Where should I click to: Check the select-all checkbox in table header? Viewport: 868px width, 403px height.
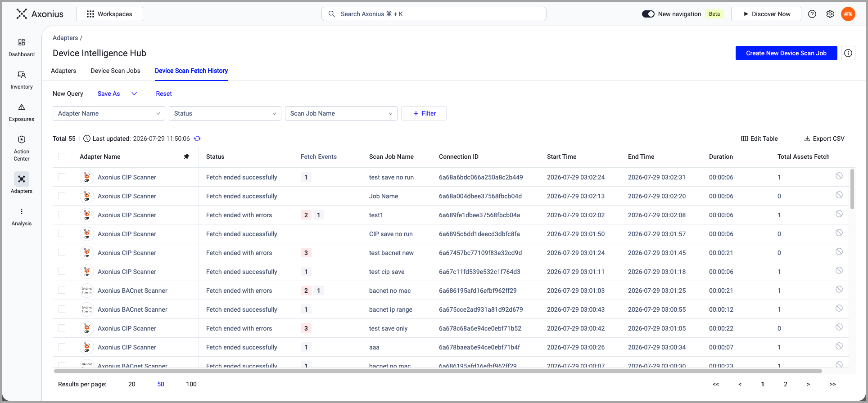tap(62, 157)
